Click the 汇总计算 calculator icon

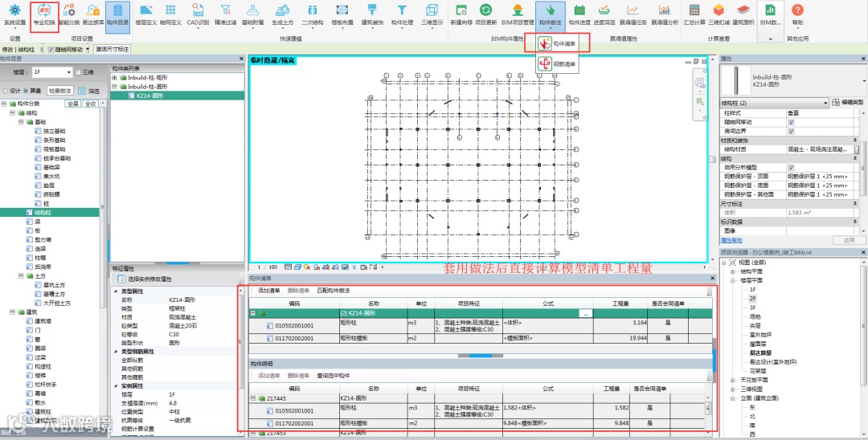694,15
